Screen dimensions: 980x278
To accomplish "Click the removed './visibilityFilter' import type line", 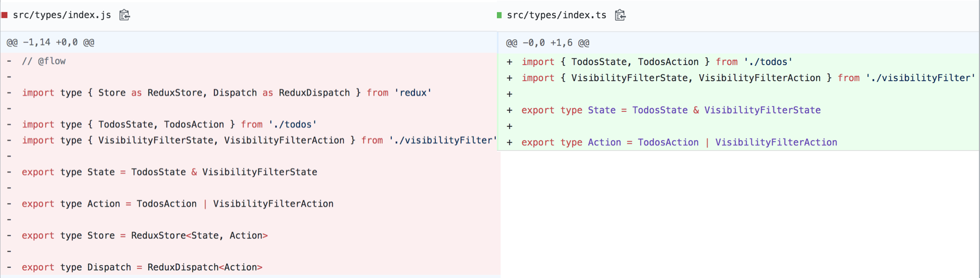I will point(259,141).
